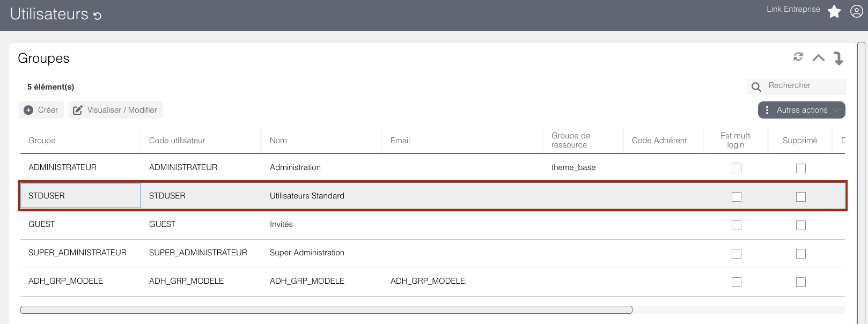Click the Créer button
This screenshot has width=868, height=324.
[42, 110]
